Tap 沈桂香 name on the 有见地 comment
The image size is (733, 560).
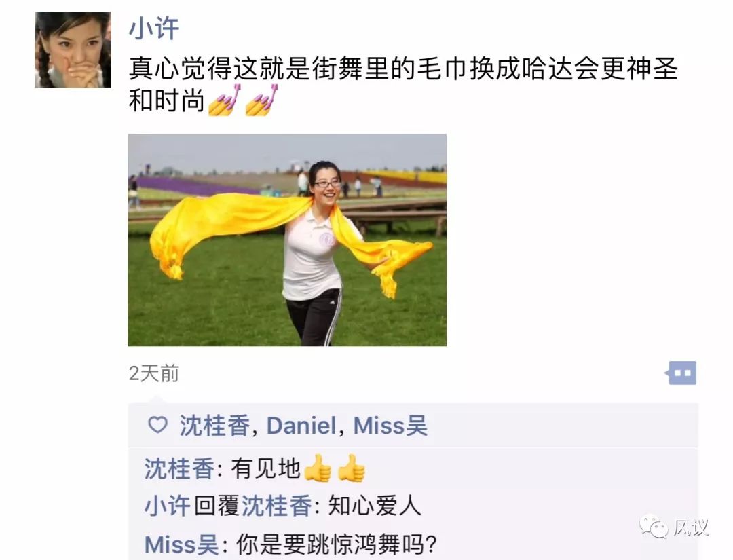click(179, 469)
